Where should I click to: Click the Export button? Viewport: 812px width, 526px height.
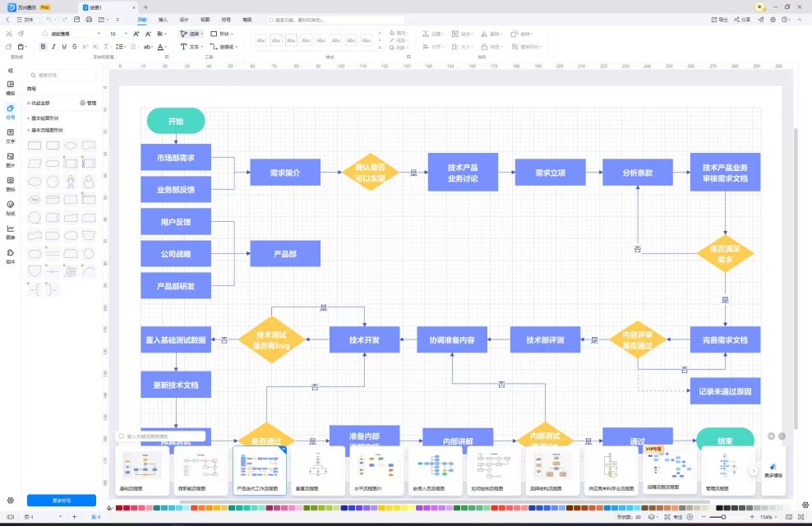(719, 20)
